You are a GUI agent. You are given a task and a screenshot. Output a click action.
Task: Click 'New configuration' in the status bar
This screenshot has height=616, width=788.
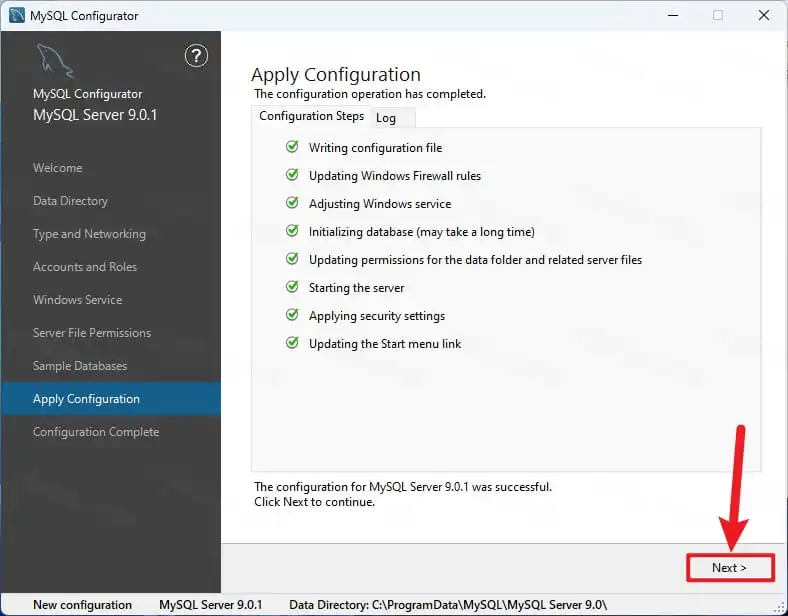coord(82,605)
